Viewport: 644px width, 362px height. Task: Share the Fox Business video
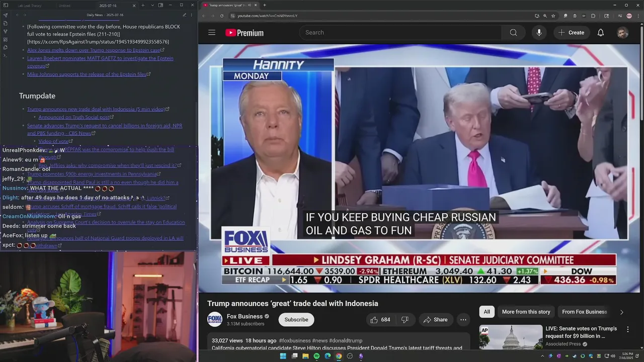pos(435,320)
